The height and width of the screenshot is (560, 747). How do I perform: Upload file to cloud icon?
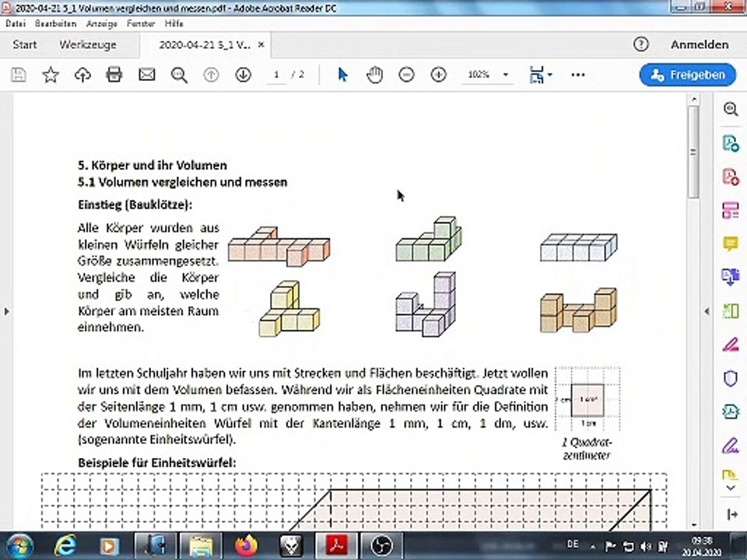[x=83, y=75]
